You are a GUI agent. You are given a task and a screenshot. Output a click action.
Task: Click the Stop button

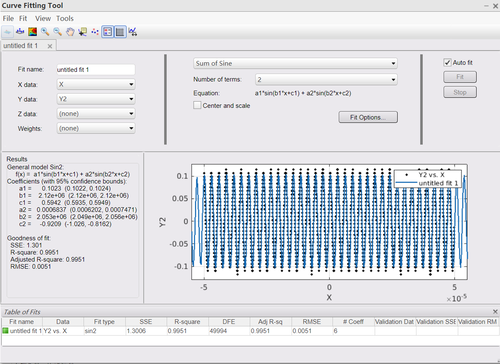pos(460,92)
